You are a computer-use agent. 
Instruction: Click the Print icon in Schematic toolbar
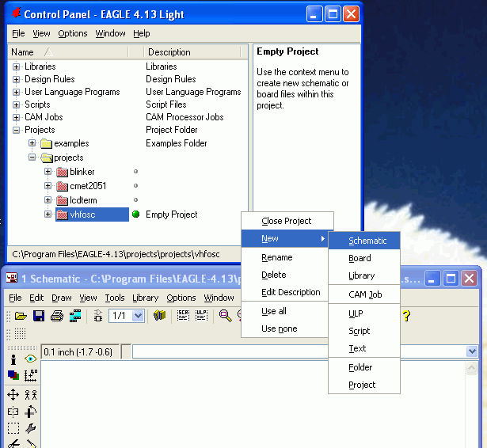point(57,316)
